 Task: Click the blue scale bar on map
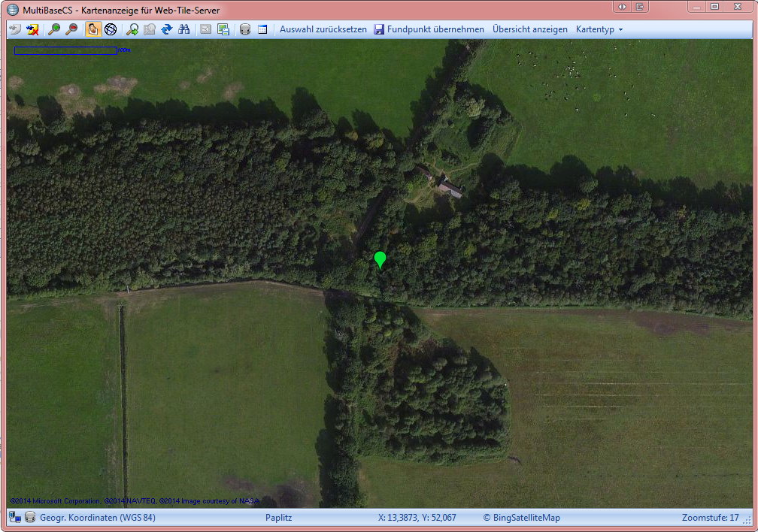[x=65, y=50]
